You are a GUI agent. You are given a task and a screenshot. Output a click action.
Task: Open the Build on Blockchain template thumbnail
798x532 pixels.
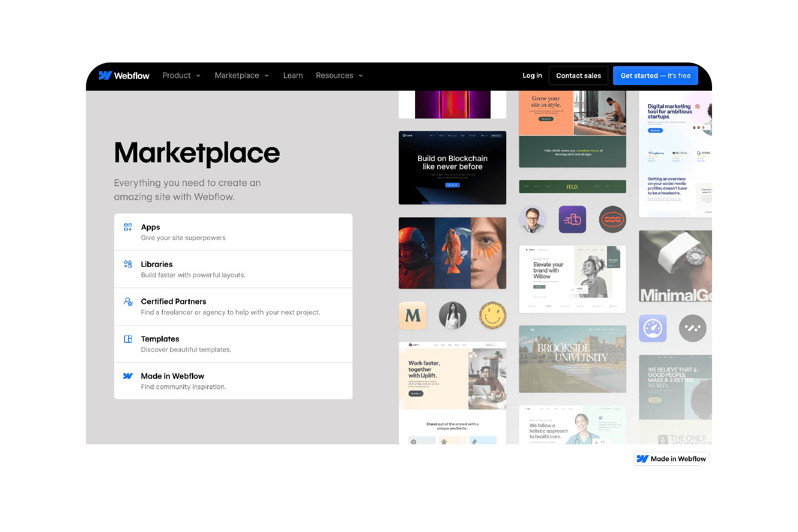[452, 167]
